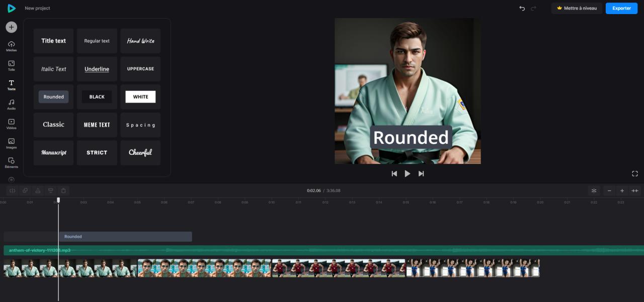Enter fullscreen preview mode
Viewport: 644px width, 302px height.
coord(635,173)
